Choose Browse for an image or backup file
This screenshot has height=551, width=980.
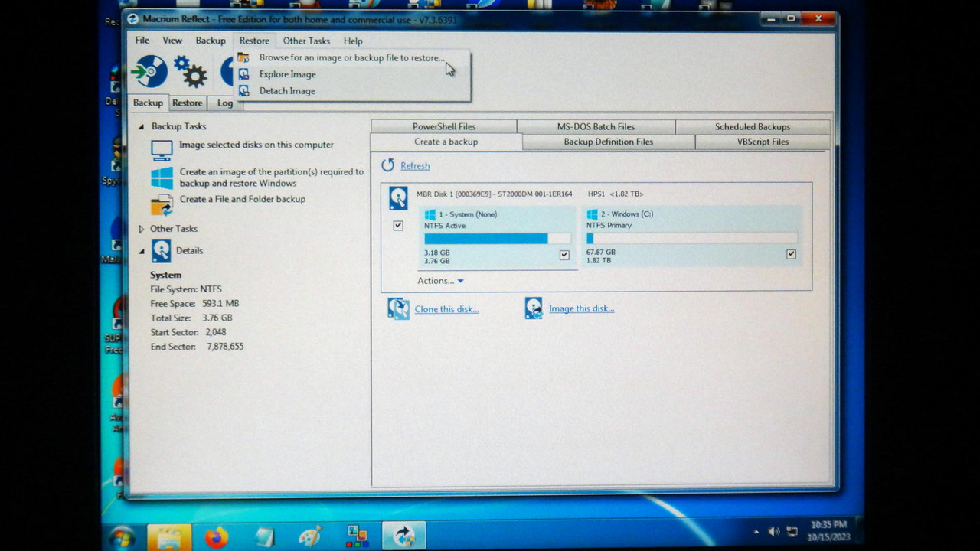[x=352, y=57]
